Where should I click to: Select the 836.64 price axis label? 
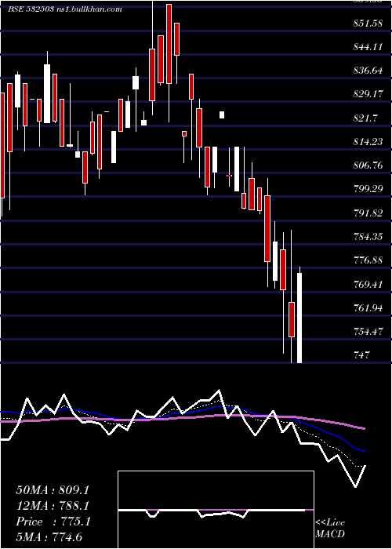[x=368, y=71]
